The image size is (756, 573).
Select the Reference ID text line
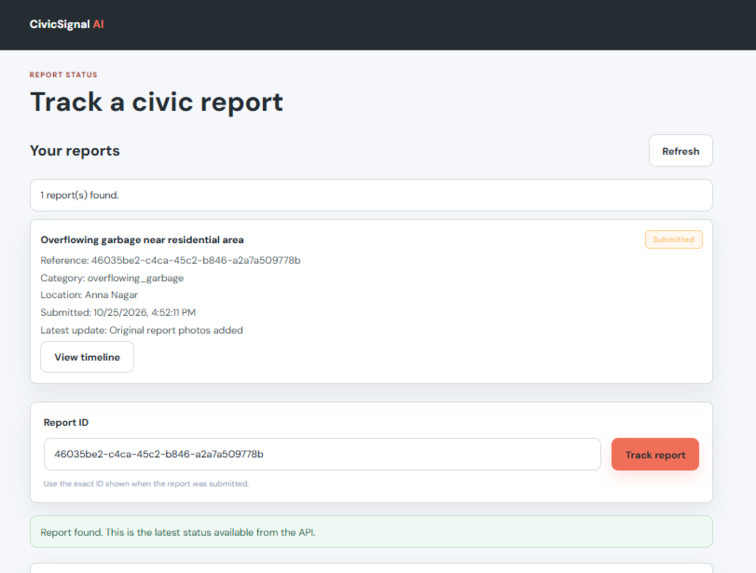pos(170,260)
